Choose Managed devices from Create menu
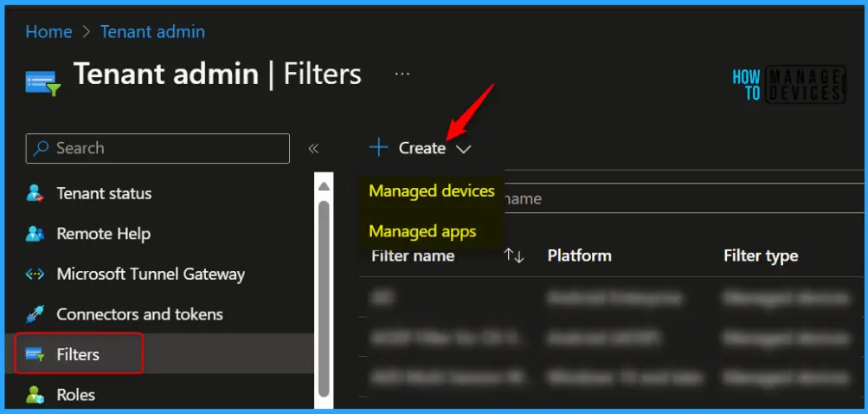Viewport: 868px width, 414px height. [432, 191]
